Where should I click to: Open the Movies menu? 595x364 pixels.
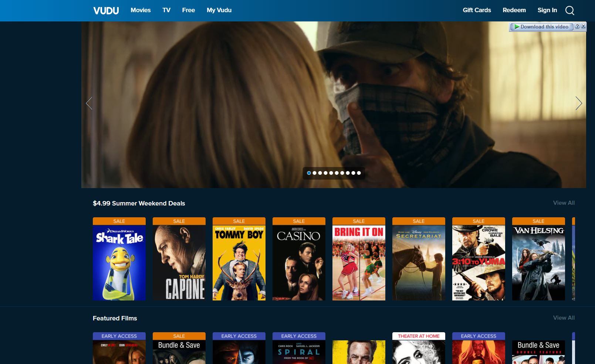pos(141,10)
